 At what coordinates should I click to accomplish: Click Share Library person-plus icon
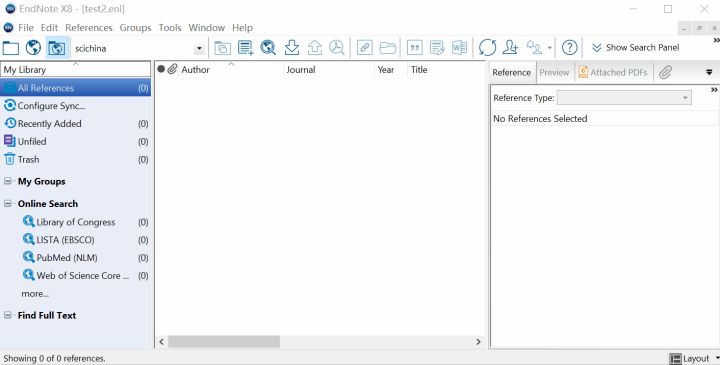[510, 48]
